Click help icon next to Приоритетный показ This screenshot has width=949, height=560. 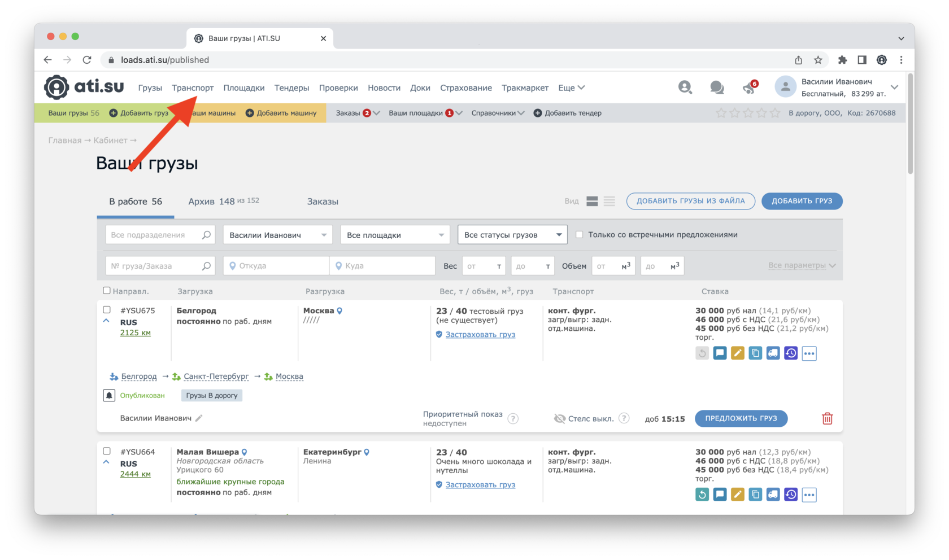tap(513, 418)
